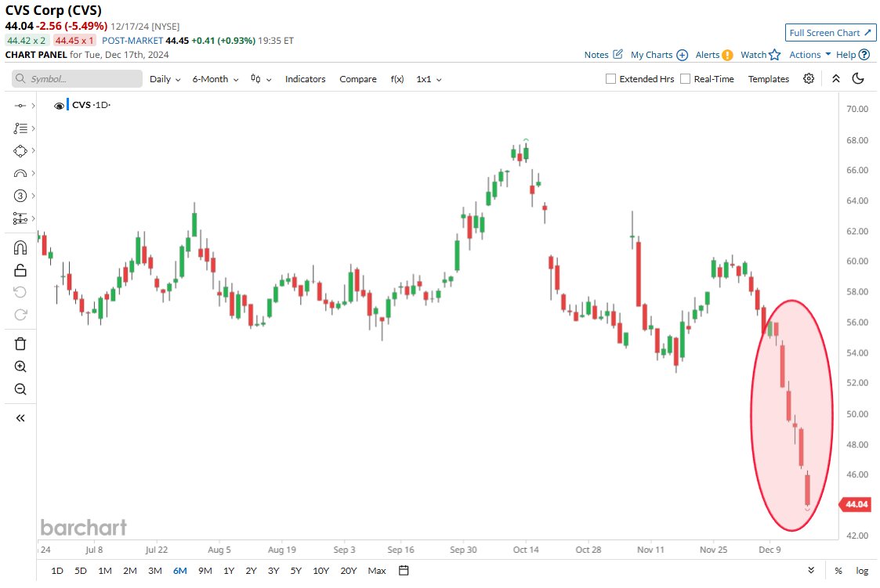Open chart settings gear icon
Image resolution: width=880 pixels, height=588 pixels.
[x=809, y=78]
